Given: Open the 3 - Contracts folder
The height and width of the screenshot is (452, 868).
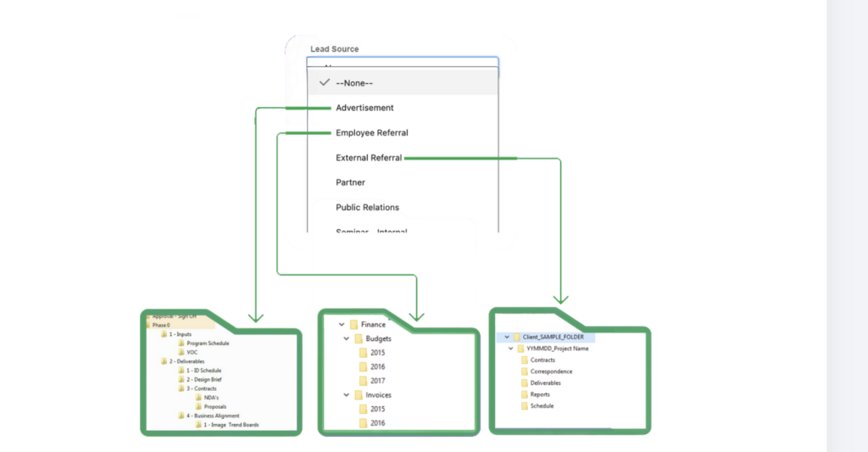Looking at the screenshot, I should pos(201,389).
